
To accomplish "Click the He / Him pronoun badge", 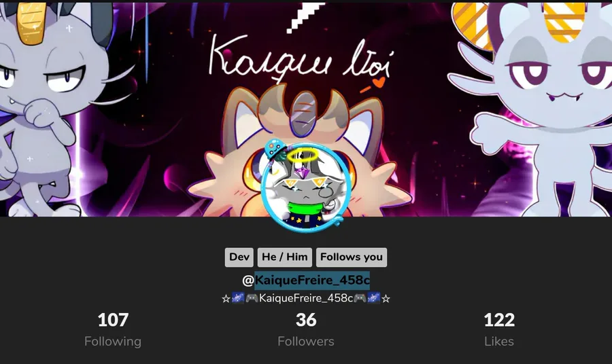I will point(284,257).
